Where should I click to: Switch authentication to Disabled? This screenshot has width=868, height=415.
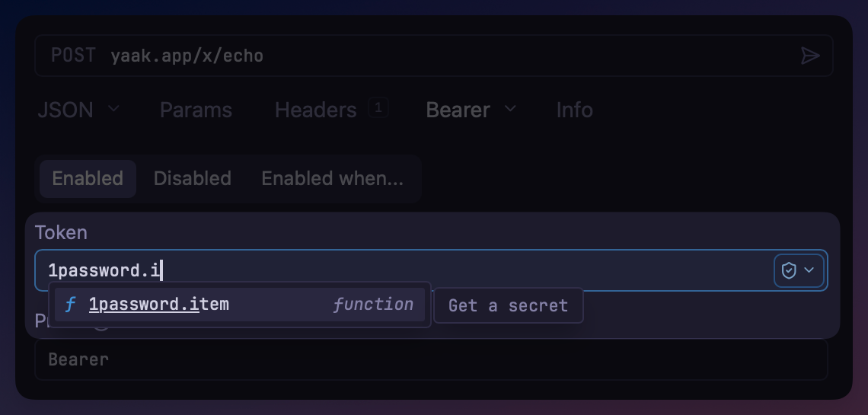(193, 178)
